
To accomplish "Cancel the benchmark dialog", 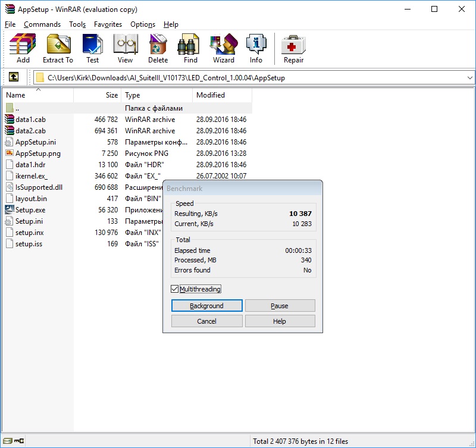I will point(206,321).
